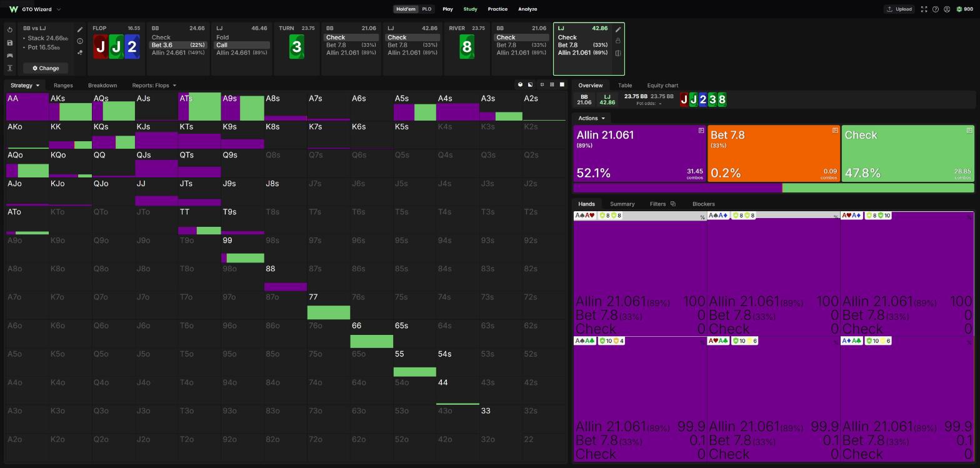Select the orange Bet 7.8 action card

[x=774, y=154]
